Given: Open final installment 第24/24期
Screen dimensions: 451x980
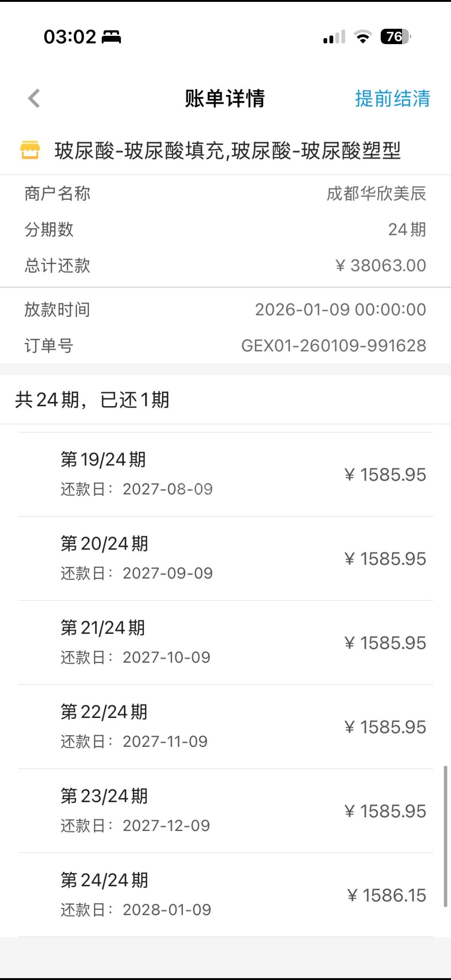Looking at the screenshot, I should point(225,894).
